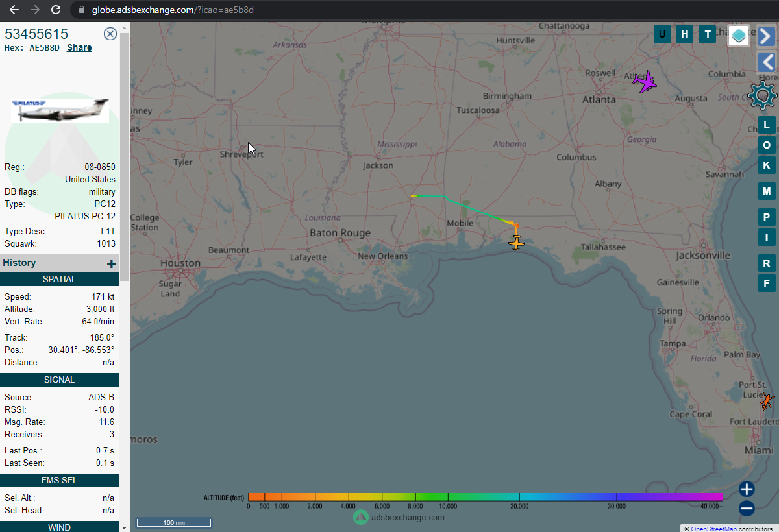779x532 pixels.
Task: Toggle the P map button
Action: (x=767, y=217)
